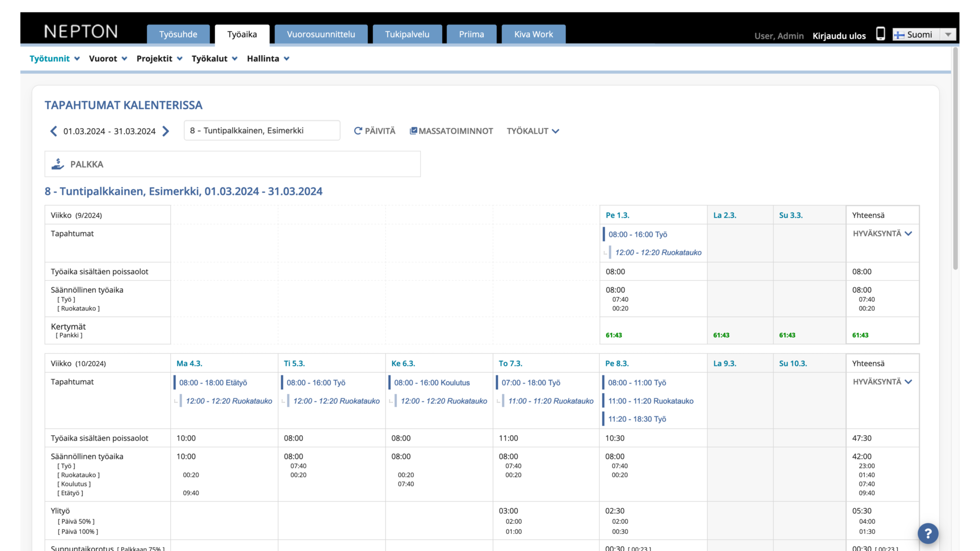Screen dimensions: 980x551
Task: Switch to the Työsuhde tab
Action: point(178,34)
